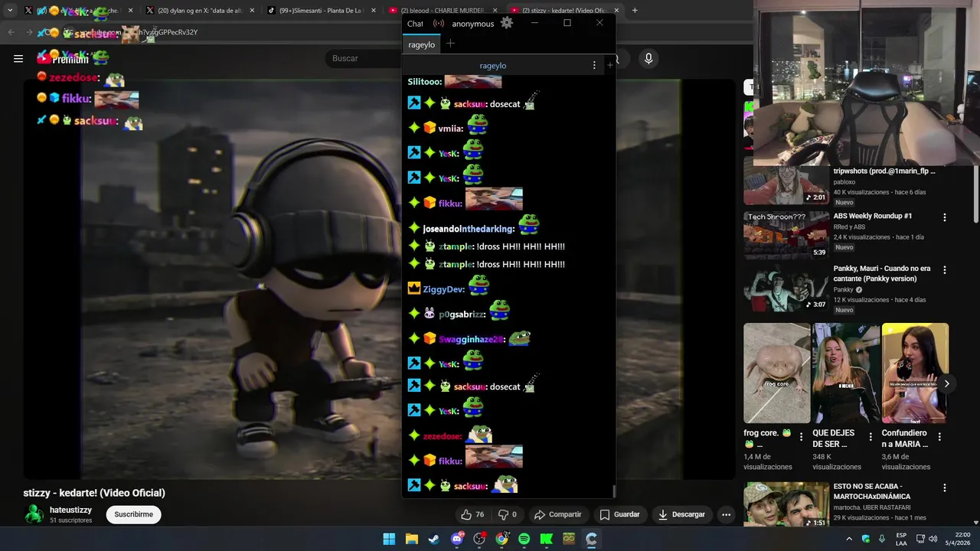The height and width of the screenshot is (551, 980).
Task: Click username Silitooo in chat window
Action: click(425, 81)
